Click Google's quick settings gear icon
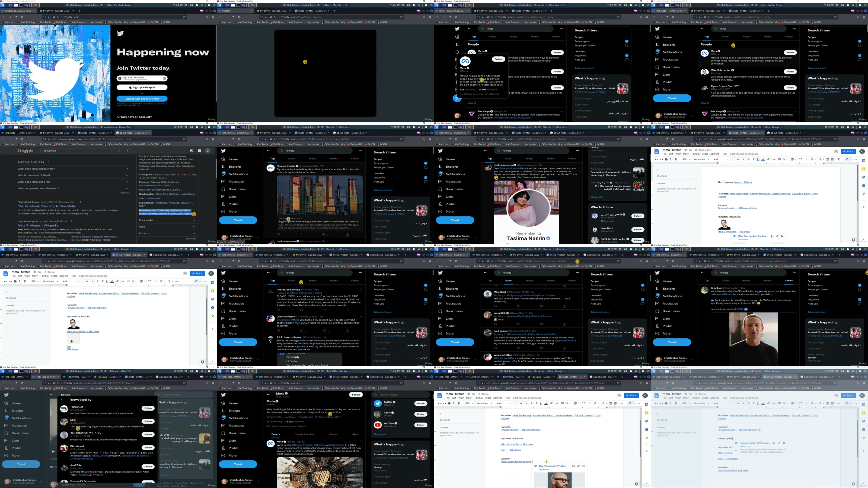 pyautogui.click(x=192, y=150)
